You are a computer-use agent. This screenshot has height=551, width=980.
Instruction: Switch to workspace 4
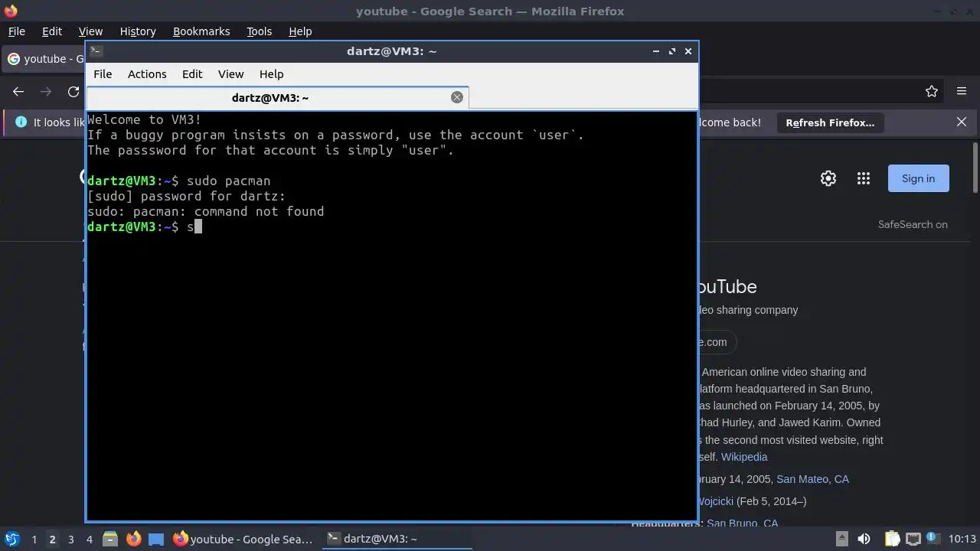[89, 540]
